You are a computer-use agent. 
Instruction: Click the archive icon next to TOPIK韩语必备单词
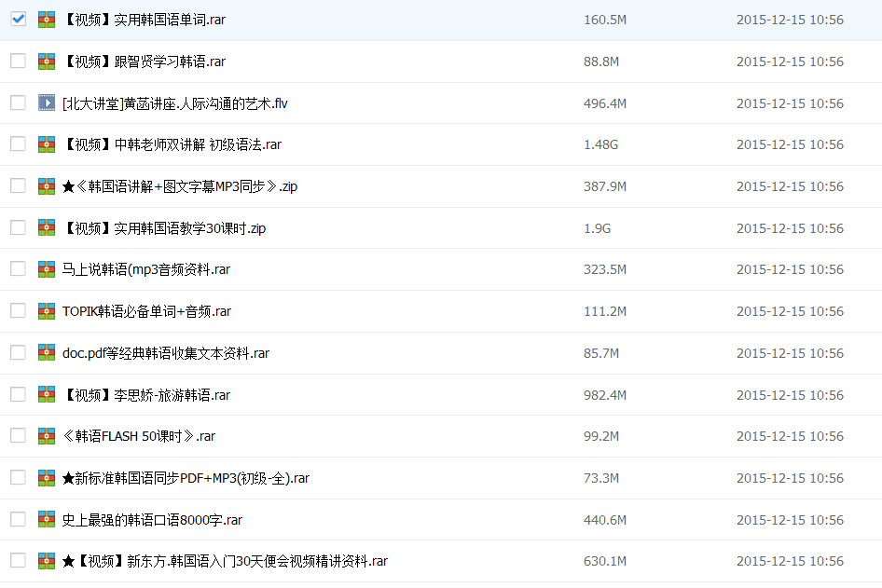[47, 311]
